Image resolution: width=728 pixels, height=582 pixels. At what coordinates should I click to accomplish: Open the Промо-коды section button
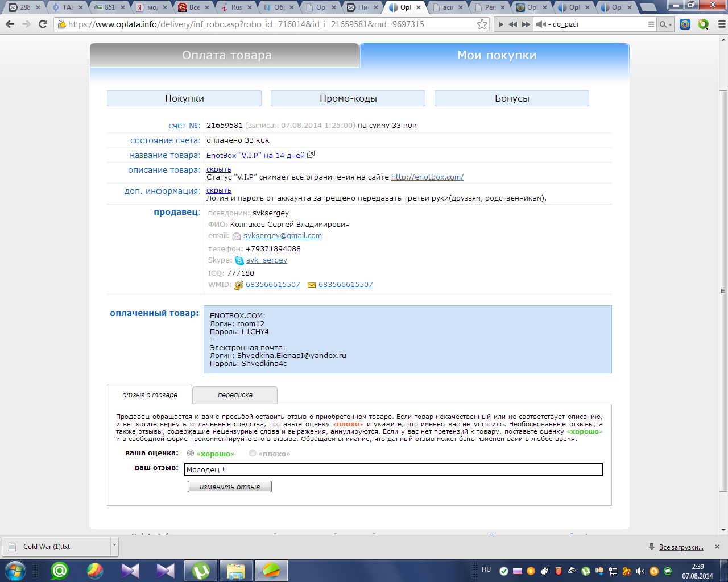pyautogui.click(x=348, y=98)
